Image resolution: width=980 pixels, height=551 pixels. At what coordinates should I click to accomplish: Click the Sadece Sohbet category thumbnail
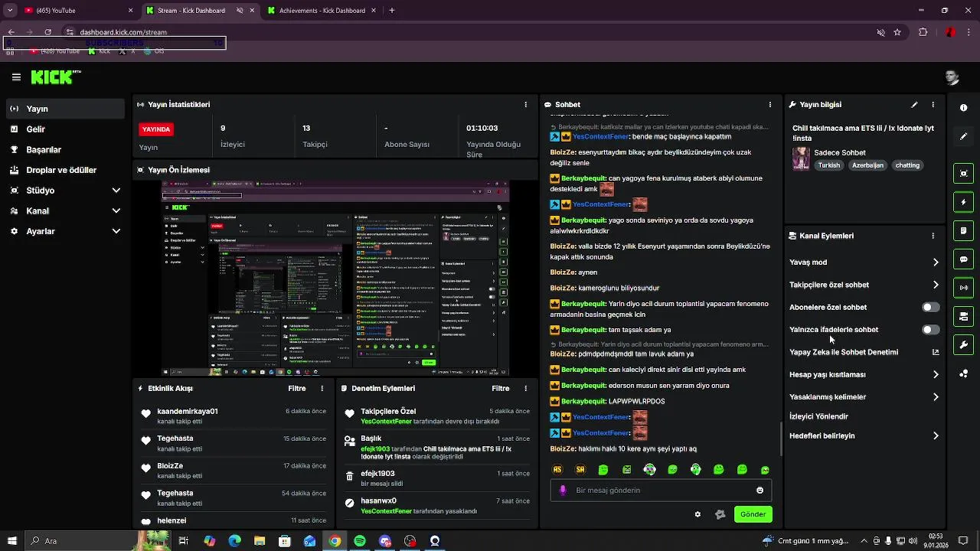tap(801, 158)
